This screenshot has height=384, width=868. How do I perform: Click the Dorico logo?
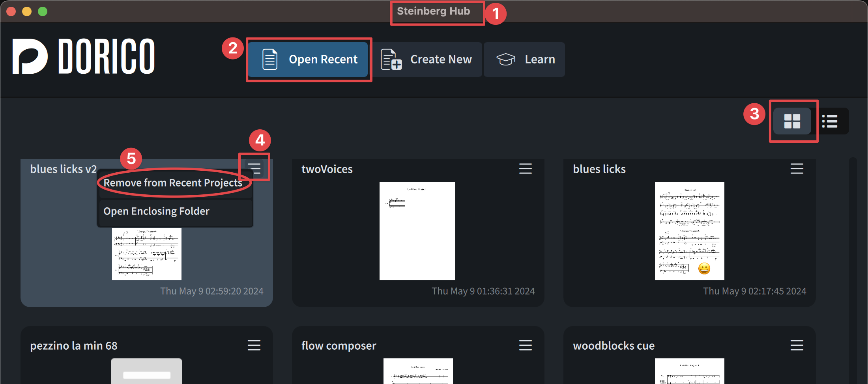click(84, 56)
